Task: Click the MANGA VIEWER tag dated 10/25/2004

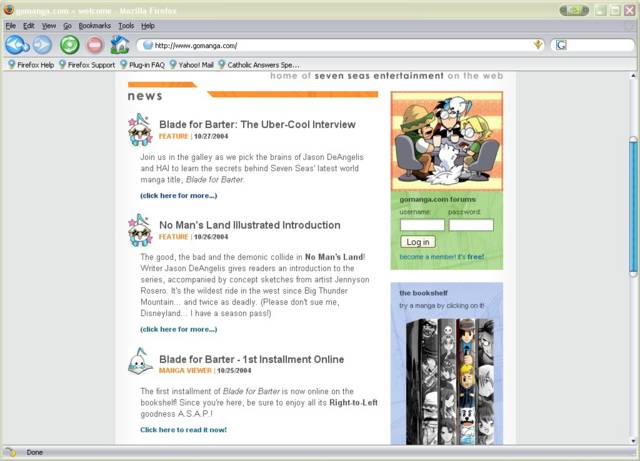Action: coord(185,371)
